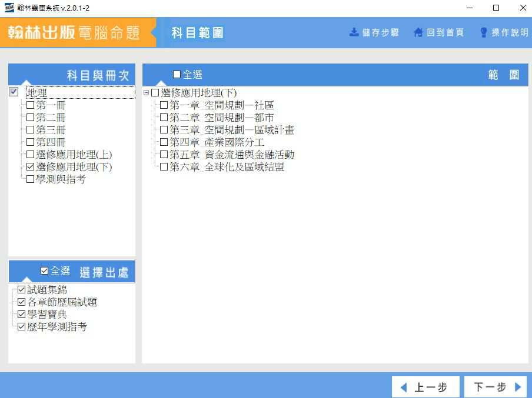The width and height of the screenshot is (532, 398).
Task: Check the 第一冊 checkbox
Action: point(30,105)
